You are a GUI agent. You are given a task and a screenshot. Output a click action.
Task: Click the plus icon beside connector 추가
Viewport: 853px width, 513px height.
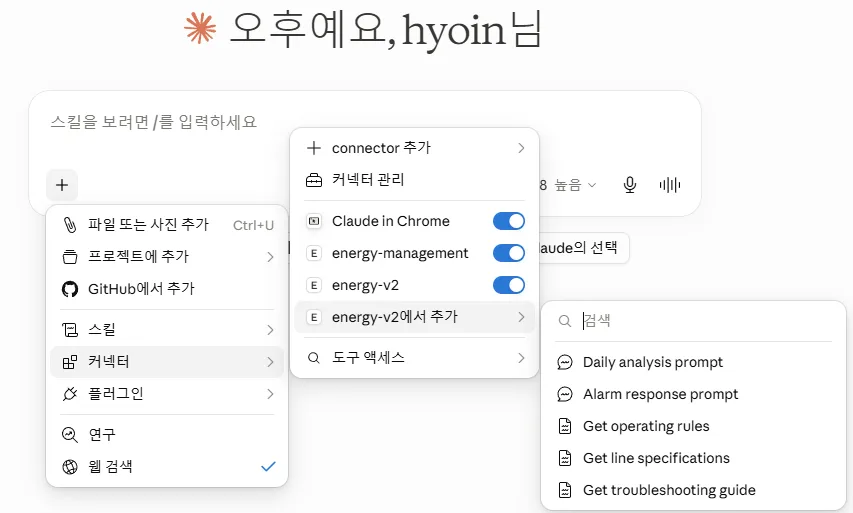[314, 148]
